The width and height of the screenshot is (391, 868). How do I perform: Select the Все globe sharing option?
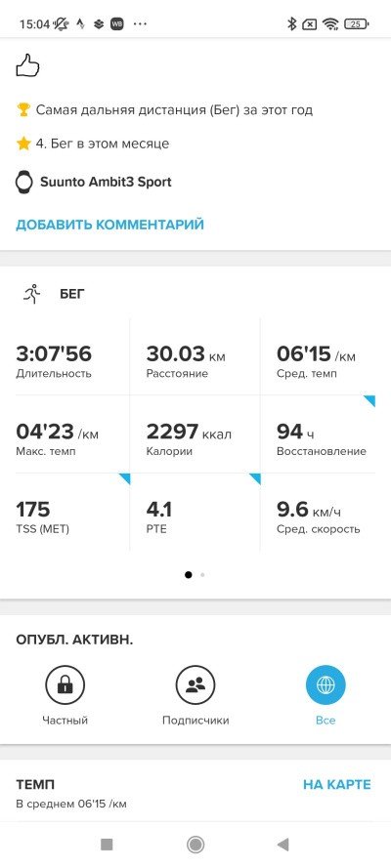pos(326,684)
